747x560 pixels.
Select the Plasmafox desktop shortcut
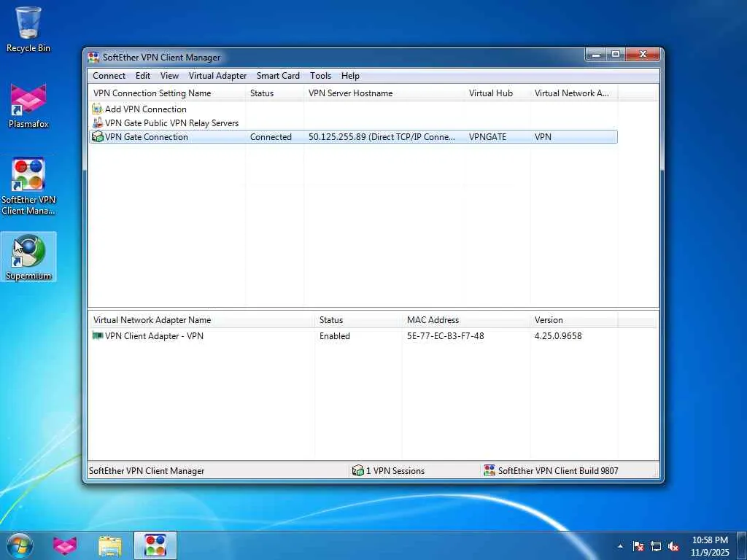pyautogui.click(x=28, y=106)
